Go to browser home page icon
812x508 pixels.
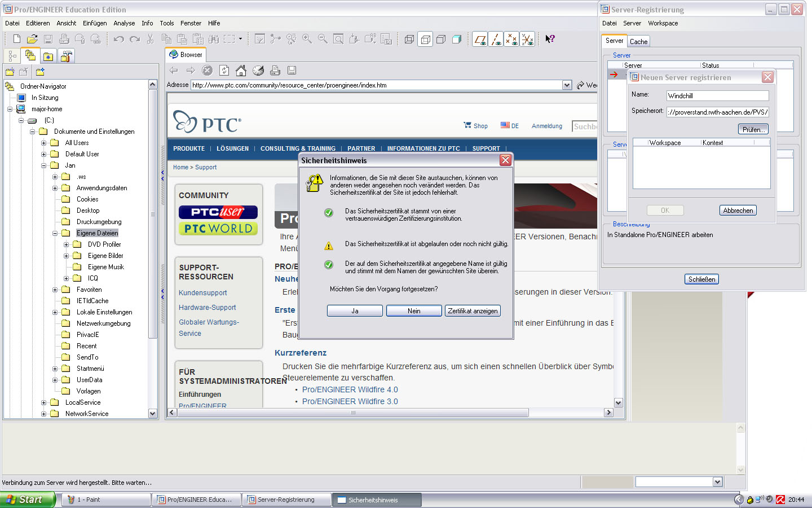(241, 71)
